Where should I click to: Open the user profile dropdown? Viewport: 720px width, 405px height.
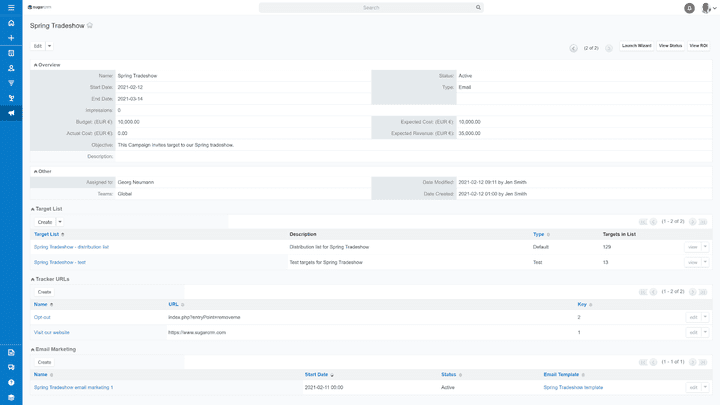[x=708, y=8]
